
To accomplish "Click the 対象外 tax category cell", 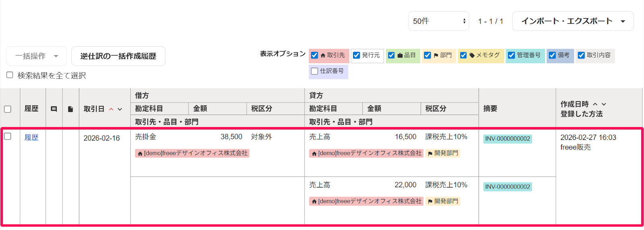I will 262,137.
